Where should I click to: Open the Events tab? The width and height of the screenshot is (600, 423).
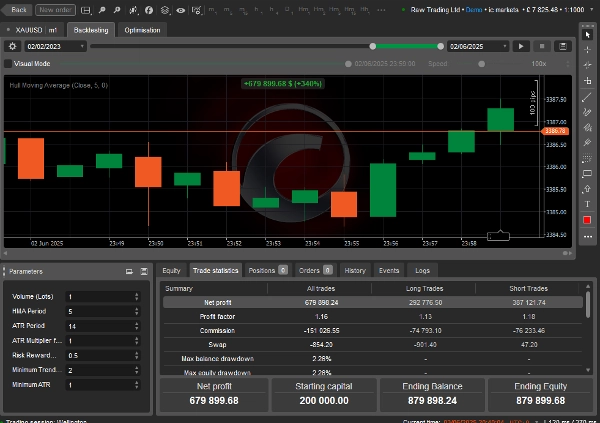pos(389,270)
